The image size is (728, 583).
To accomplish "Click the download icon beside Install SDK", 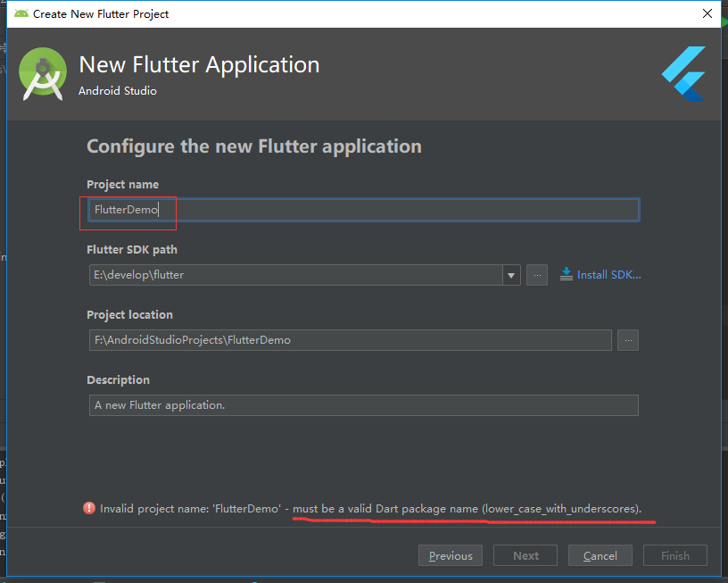I will click(x=566, y=274).
